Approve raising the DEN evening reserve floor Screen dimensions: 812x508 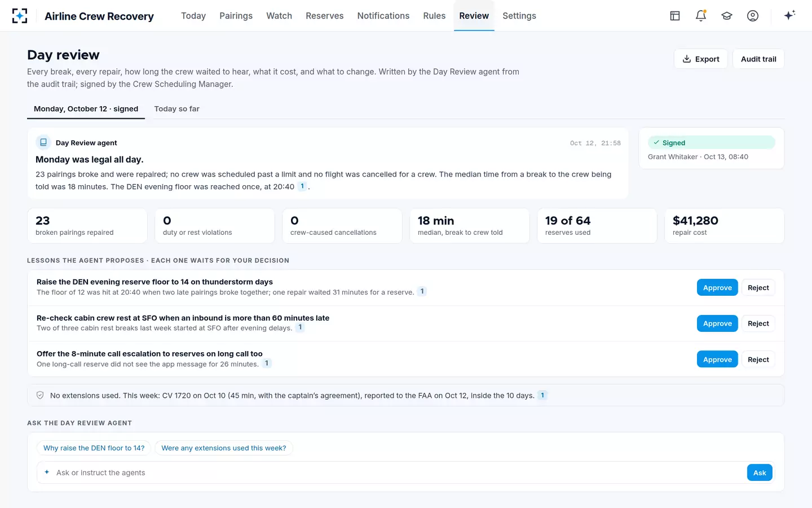[x=717, y=288]
